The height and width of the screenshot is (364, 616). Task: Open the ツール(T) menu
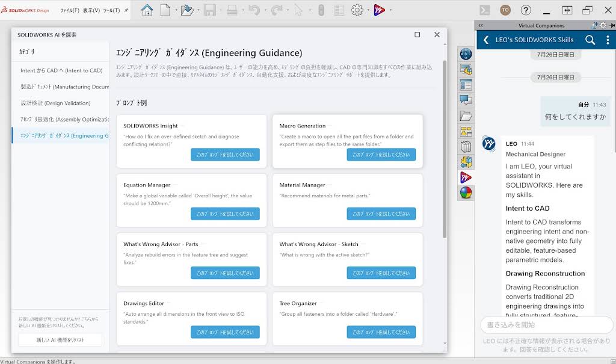111,11
